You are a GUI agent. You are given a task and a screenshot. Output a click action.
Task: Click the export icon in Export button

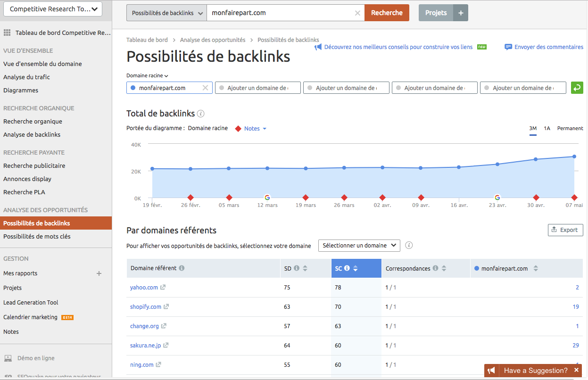pyautogui.click(x=554, y=230)
